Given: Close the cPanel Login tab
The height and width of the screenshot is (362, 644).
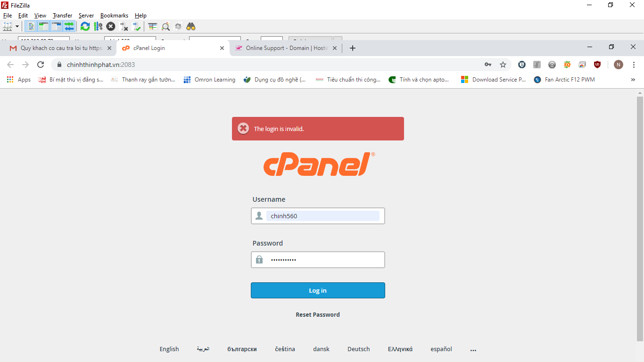Looking at the screenshot, I should pyautogui.click(x=223, y=48).
